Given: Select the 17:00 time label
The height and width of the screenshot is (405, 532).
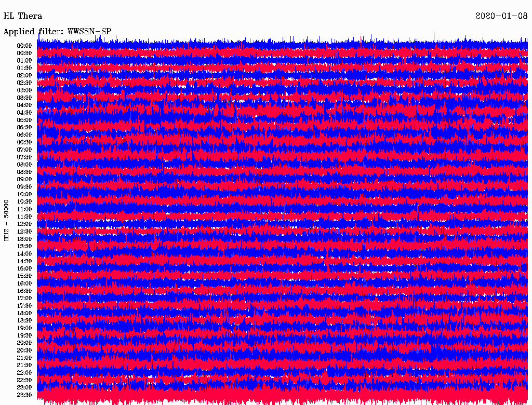Looking at the screenshot, I should click(24, 299).
